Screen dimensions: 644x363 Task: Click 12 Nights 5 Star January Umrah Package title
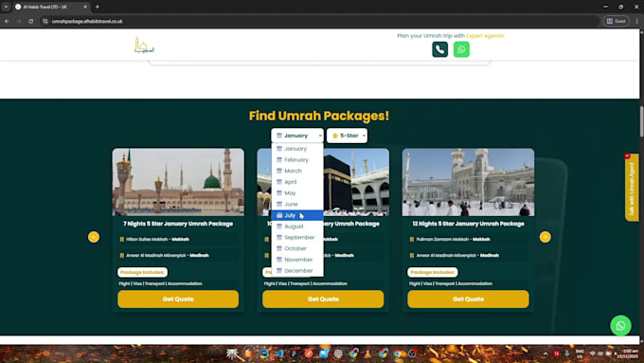tap(468, 224)
